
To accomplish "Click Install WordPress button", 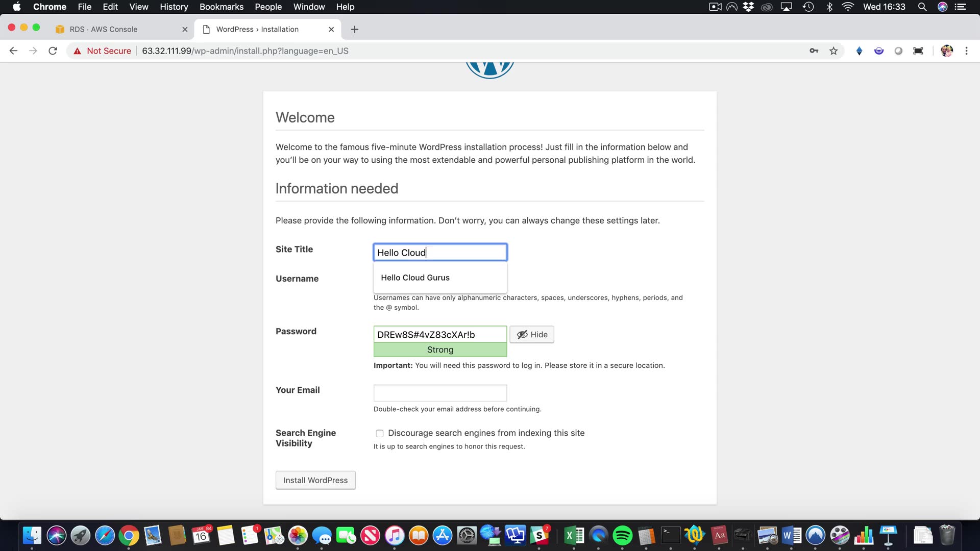I will click(x=315, y=480).
